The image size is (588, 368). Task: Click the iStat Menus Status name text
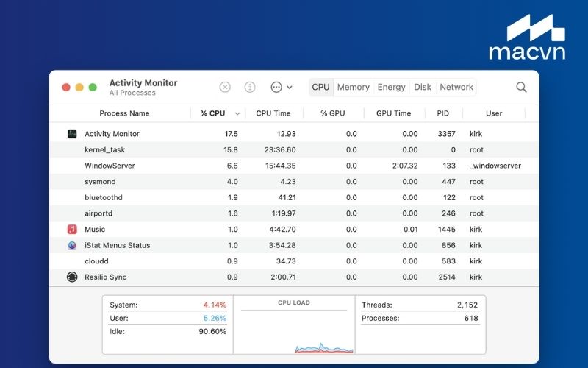pyautogui.click(x=118, y=245)
